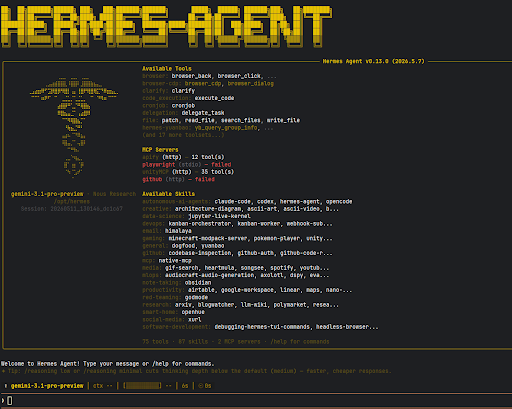
Task: Click the context usage bar in status line
Action: (142, 386)
